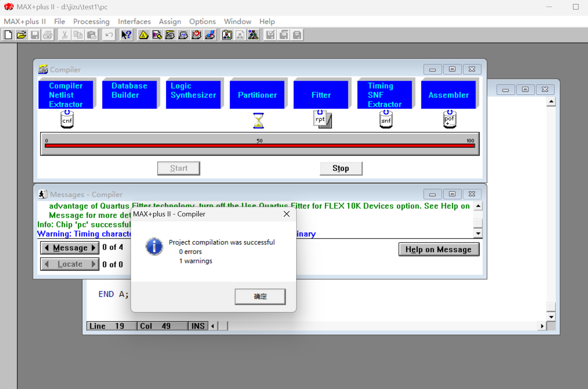Viewport: 588px width, 389px height.
Task: Click the Copy toolbar icon
Action: coord(78,35)
